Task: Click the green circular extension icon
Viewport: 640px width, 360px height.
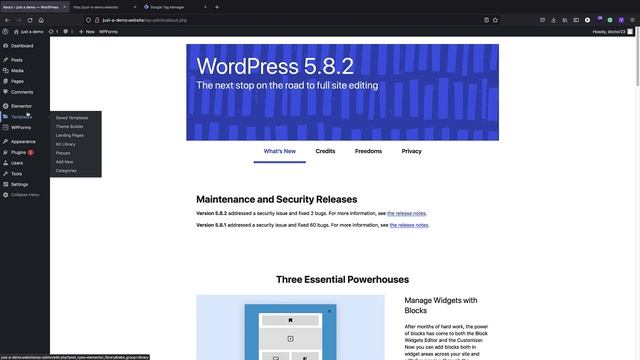Action: click(x=610, y=20)
